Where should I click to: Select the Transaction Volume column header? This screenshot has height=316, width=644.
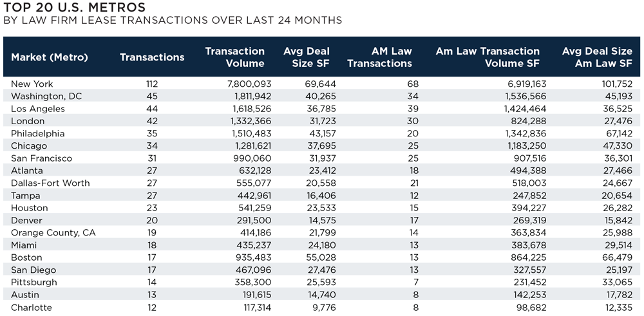pos(235,57)
